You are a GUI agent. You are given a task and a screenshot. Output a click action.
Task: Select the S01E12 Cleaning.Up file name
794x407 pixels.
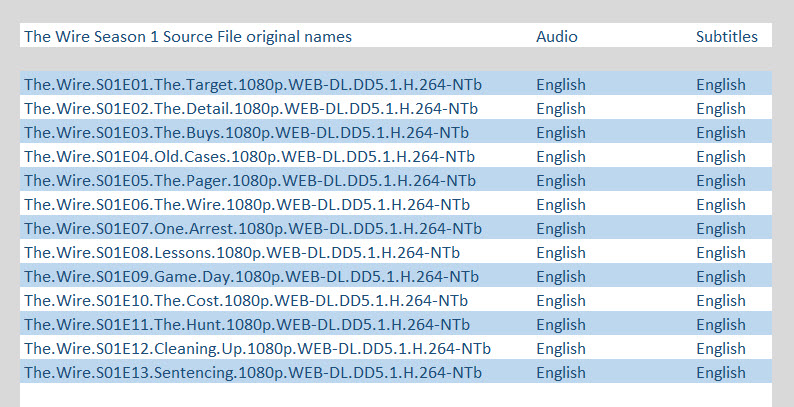[x=257, y=349]
